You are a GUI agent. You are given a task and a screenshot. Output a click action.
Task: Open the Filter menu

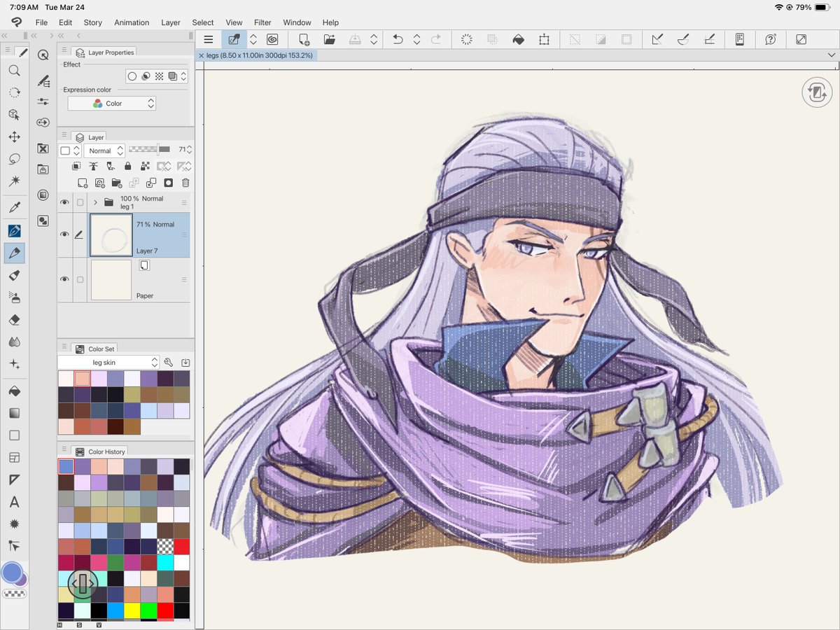[262, 22]
